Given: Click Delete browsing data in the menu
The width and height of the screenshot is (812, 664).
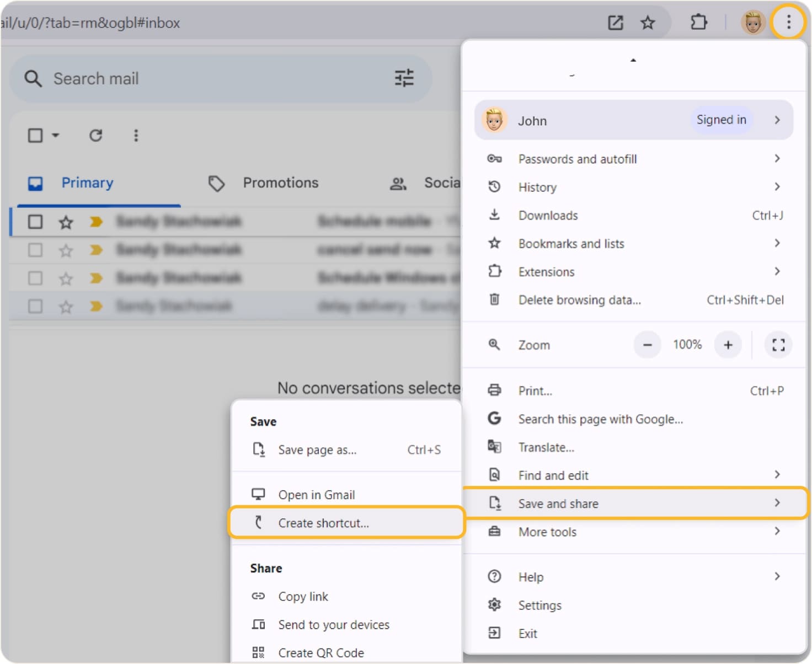Looking at the screenshot, I should pos(579,299).
